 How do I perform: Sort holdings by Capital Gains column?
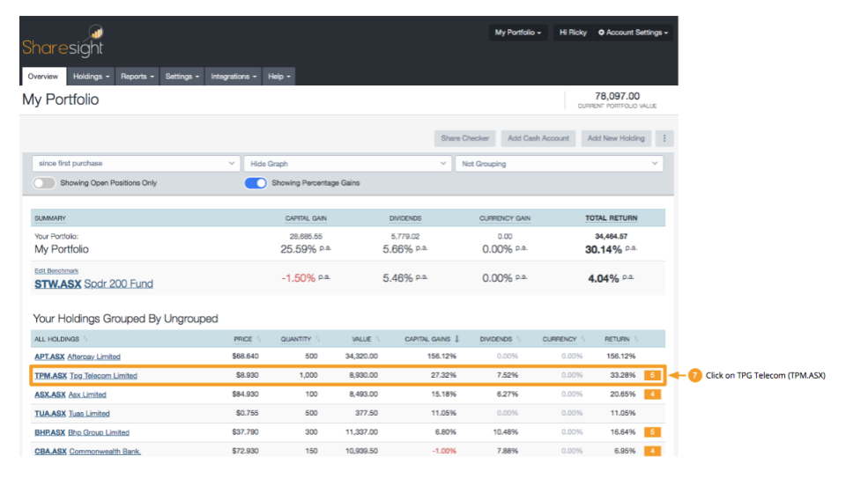[x=427, y=339]
